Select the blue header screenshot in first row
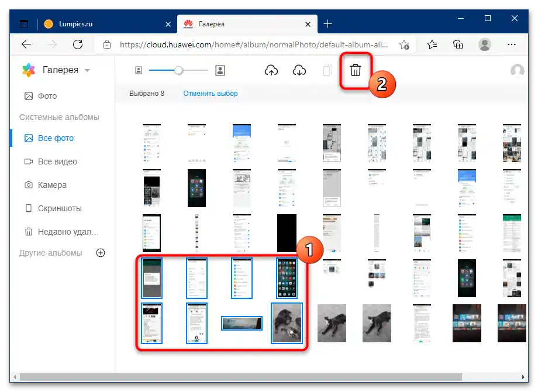This screenshot has width=538, height=392. pyautogui.click(x=242, y=143)
